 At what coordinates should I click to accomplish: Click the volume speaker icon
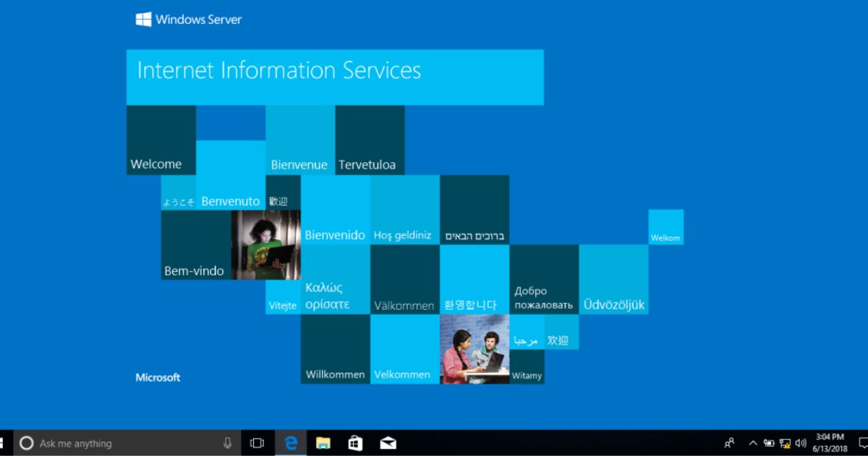pyautogui.click(x=801, y=443)
